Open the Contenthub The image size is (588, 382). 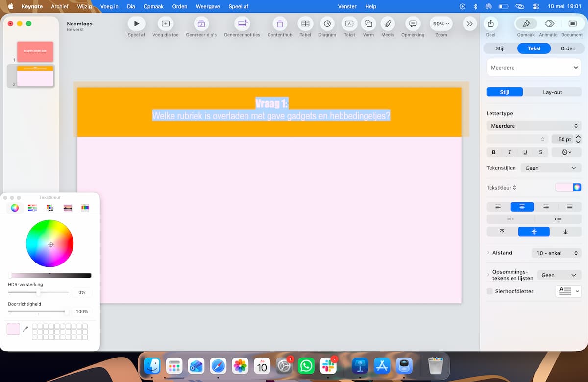click(280, 24)
